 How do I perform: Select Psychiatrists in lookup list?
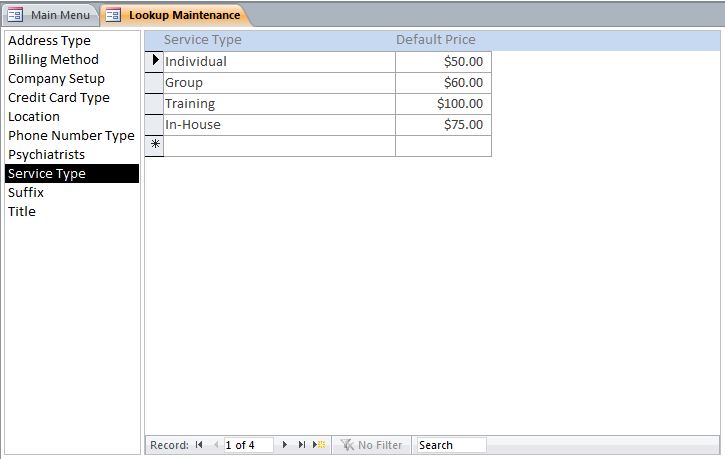pos(72,154)
